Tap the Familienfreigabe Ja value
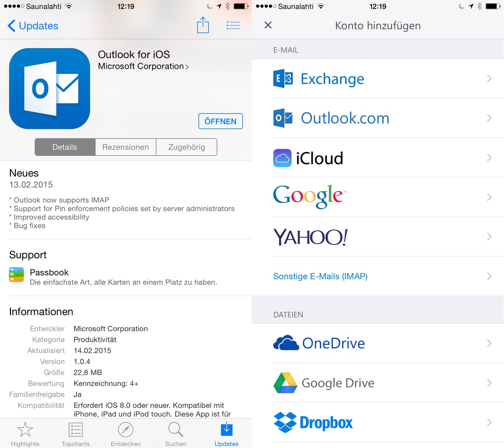This screenshot has width=504, height=448. 78,394
